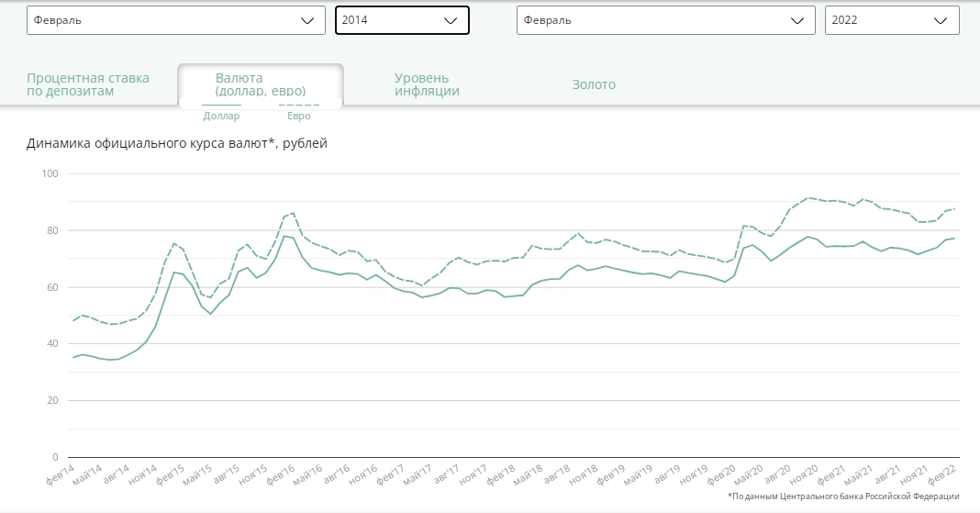Open the start year dropdown showing 2014
980x513 pixels.
(x=402, y=20)
